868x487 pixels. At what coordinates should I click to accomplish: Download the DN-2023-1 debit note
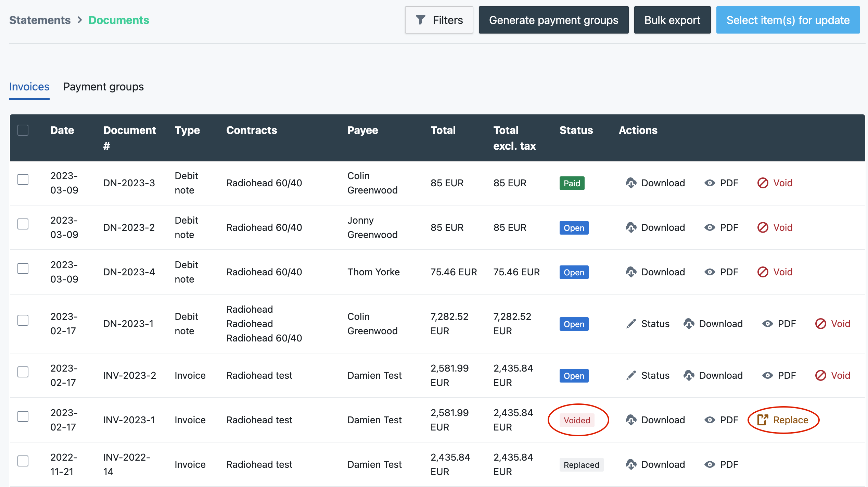coord(713,324)
